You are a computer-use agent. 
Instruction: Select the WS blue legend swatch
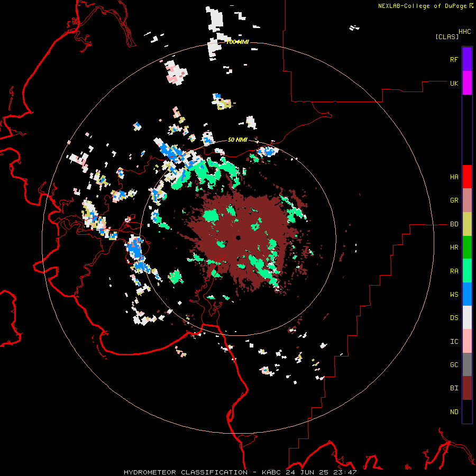point(467,294)
